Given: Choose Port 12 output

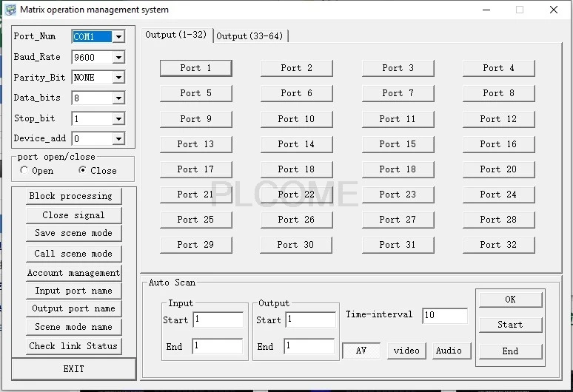Looking at the screenshot, I should click(499, 119).
